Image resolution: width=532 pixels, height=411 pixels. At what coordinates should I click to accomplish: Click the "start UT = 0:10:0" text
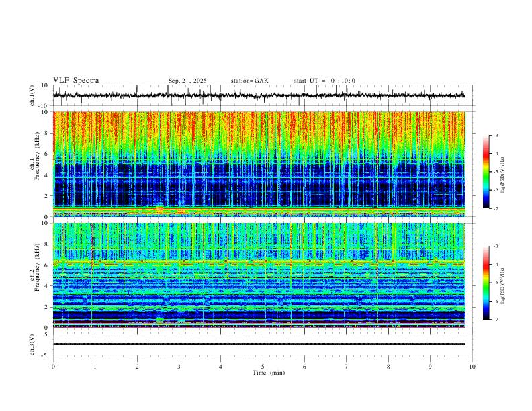pyautogui.click(x=324, y=81)
